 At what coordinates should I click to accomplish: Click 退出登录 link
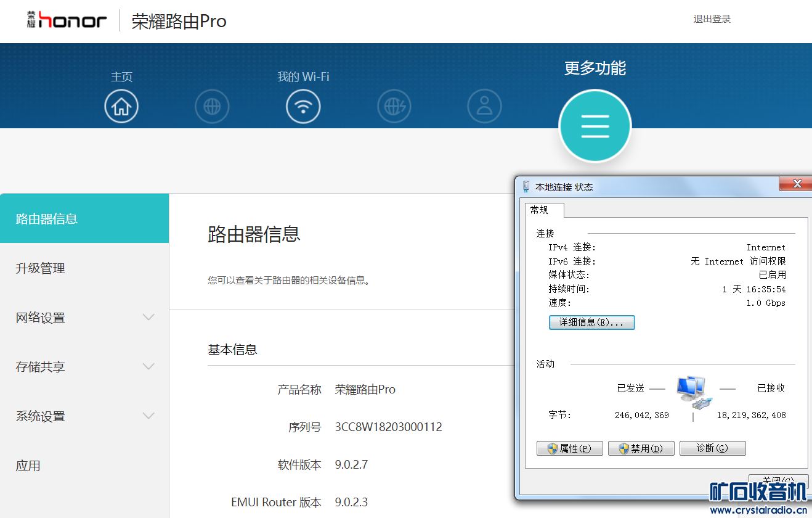point(712,19)
